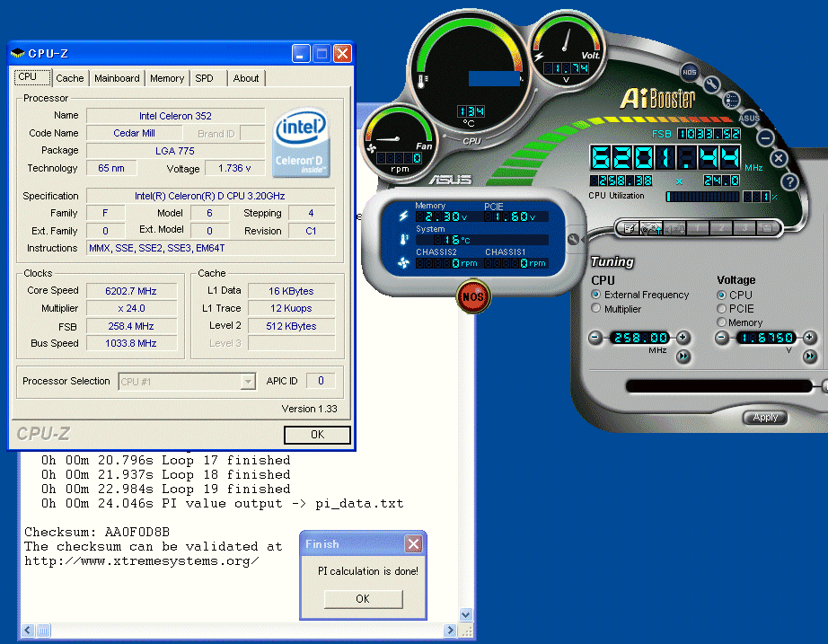Open the Memory tab in CPU-Z
The image size is (828, 644).
click(x=167, y=78)
